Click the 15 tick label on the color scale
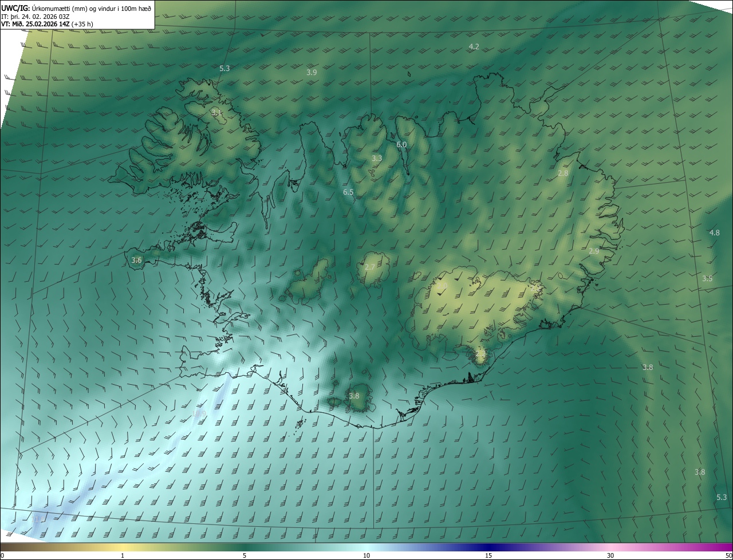Image resolution: width=733 pixels, height=560 pixels. pyautogui.click(x=488, y=555)
